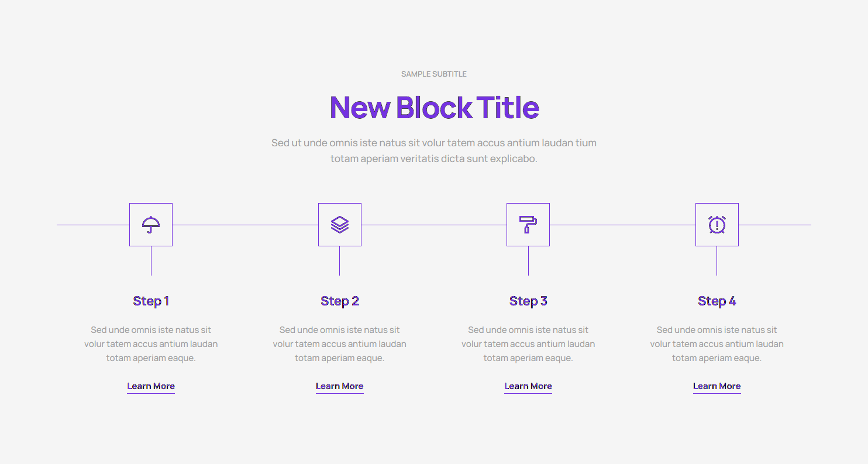Click the description text under Step 3
This screenshot has height=464, width=868.
[528, 344]
